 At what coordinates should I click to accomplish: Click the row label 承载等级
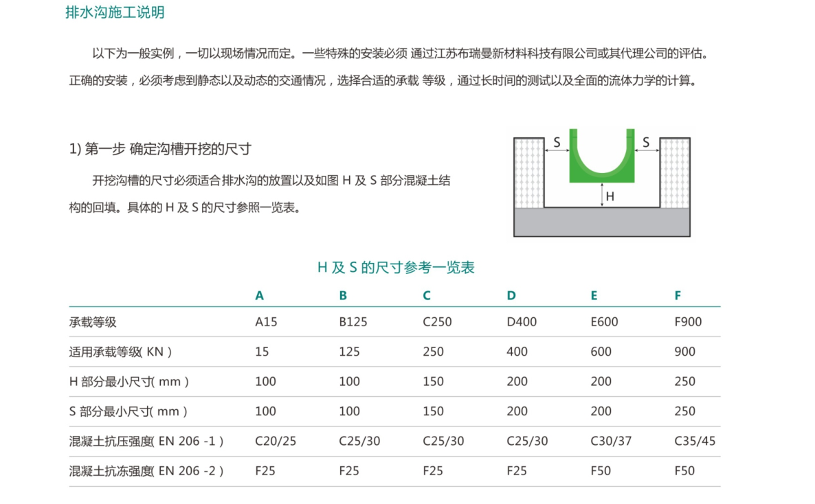point(93,322)
